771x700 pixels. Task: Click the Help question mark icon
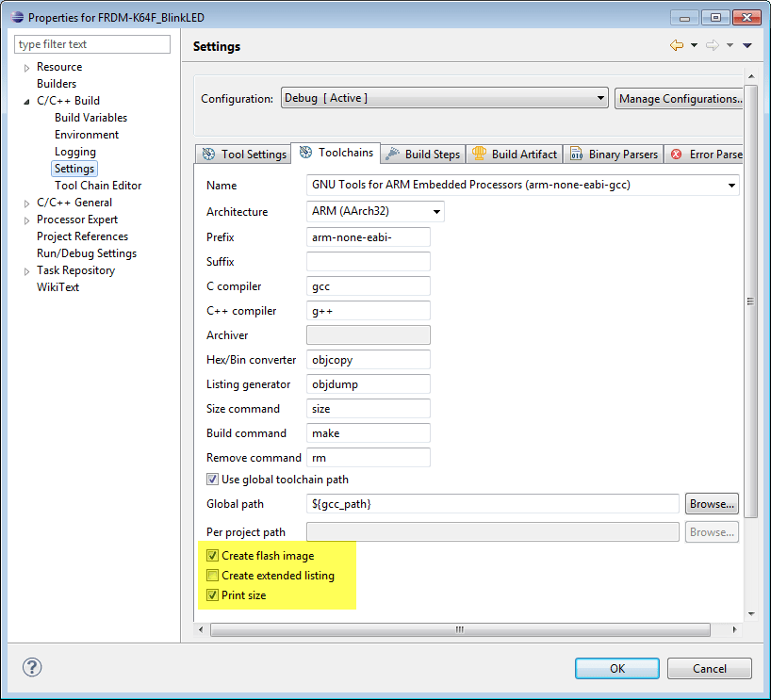tap(31, 667)
